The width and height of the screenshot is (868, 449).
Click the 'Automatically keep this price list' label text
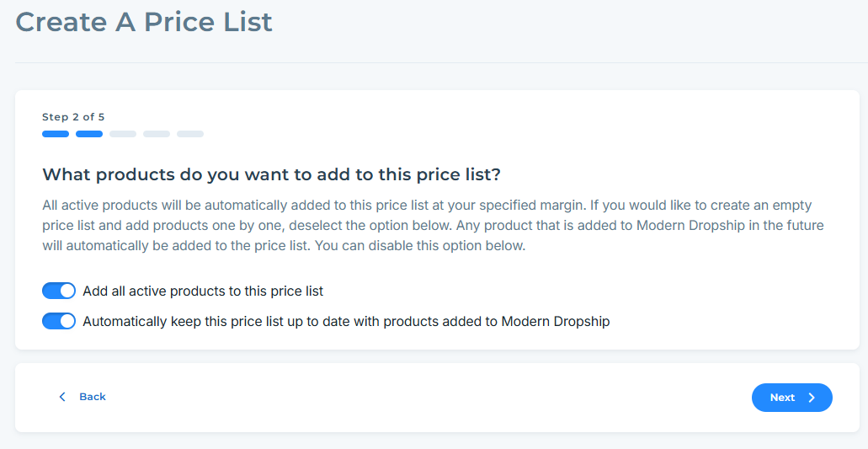coord(346,321)
